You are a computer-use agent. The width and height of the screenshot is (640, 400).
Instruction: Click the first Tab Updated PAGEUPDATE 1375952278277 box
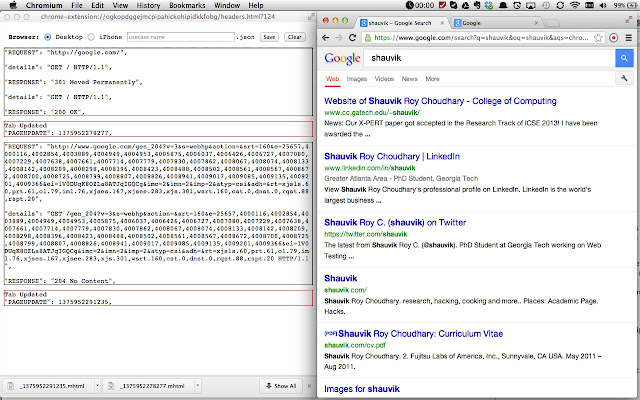158,129
